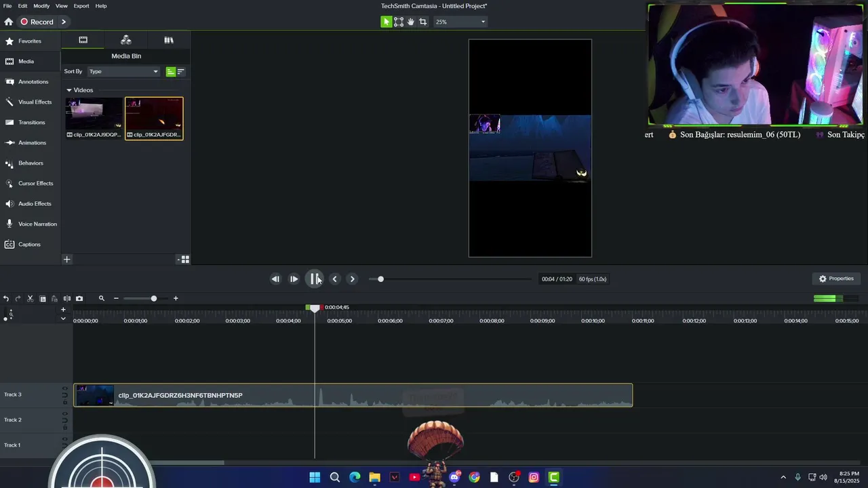Image resolution: width=868 pixels, height=488 pixels.
Task: Open the Behaviors panel
Action: 31,163
